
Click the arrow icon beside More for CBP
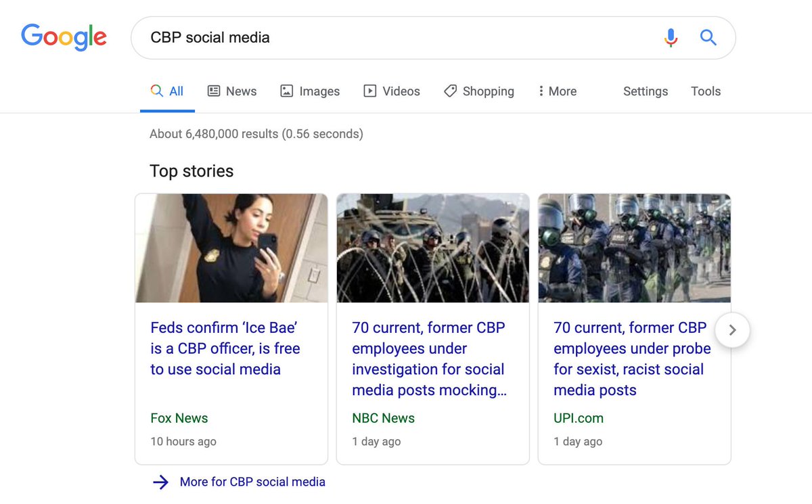click(160, 482)
